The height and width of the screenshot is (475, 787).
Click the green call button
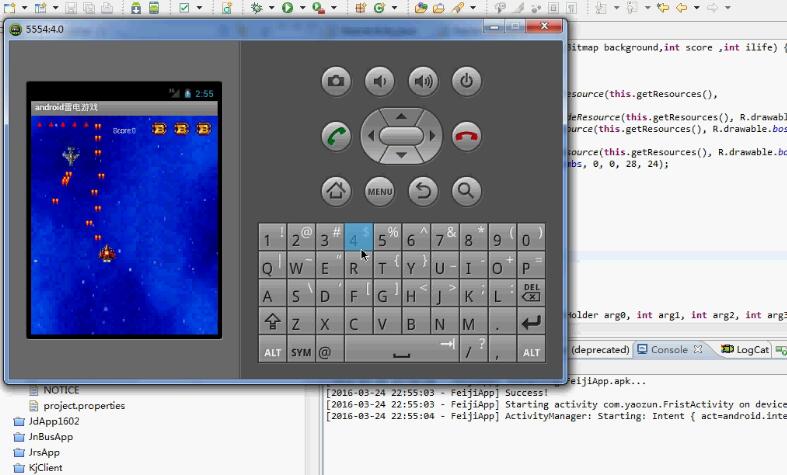(x=336, y=136)
